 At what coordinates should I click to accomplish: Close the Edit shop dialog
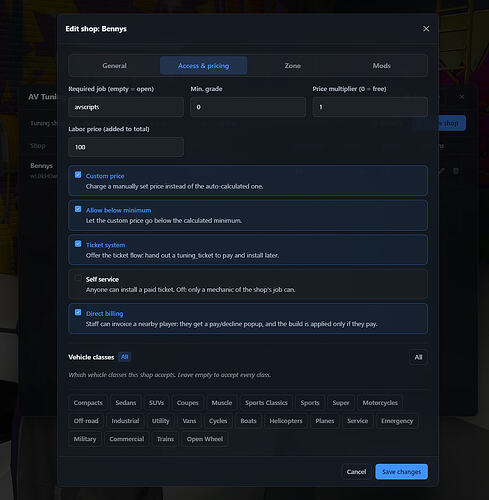426,29
